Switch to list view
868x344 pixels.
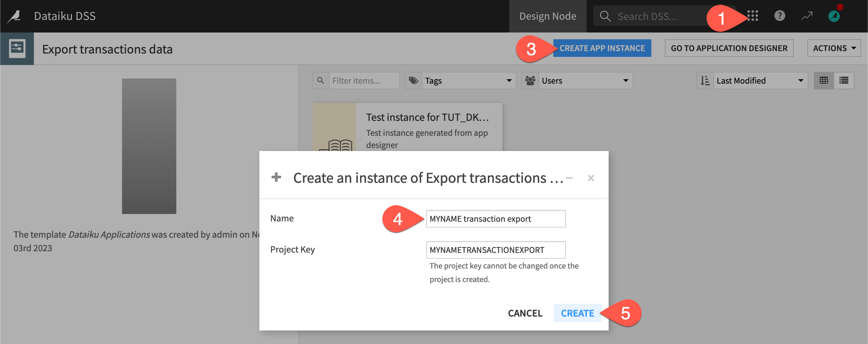point(844,80)
